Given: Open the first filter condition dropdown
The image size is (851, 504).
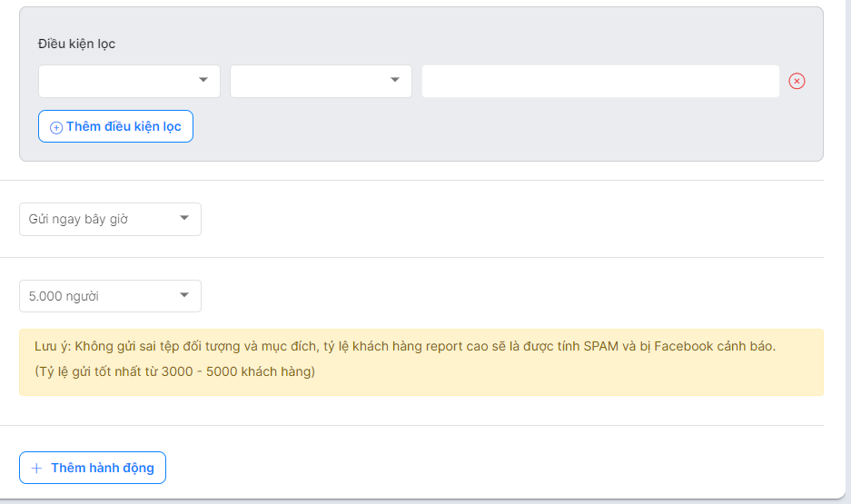Looking at the screenshot, I should 129,82.
